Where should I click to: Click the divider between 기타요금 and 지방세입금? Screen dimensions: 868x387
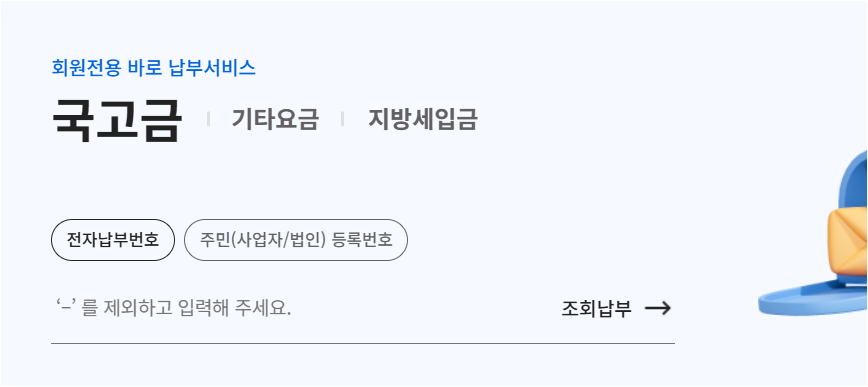[x=343, y=119]
